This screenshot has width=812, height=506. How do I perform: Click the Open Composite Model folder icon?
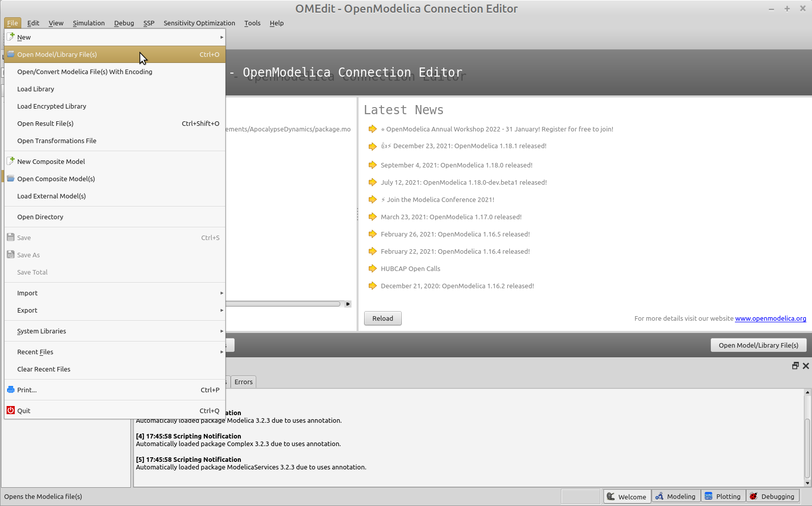pyautogui.click(x=11, y=178)
